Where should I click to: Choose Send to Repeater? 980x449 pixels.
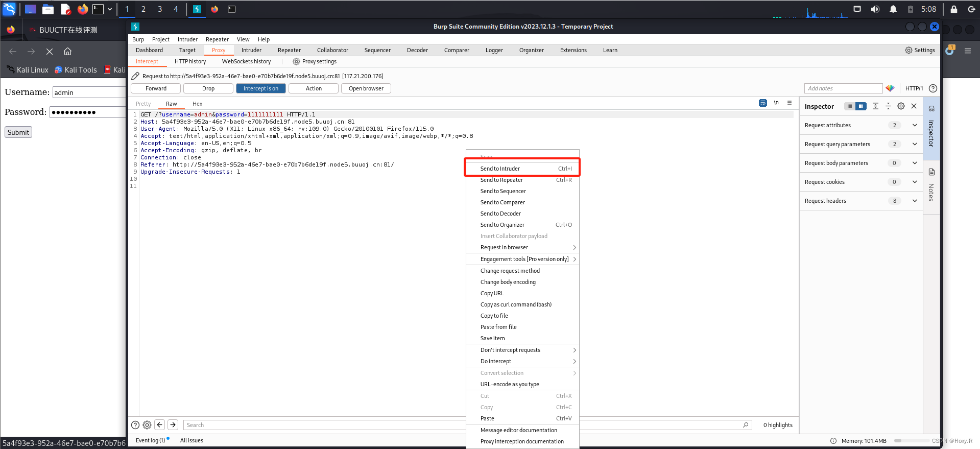522,180
